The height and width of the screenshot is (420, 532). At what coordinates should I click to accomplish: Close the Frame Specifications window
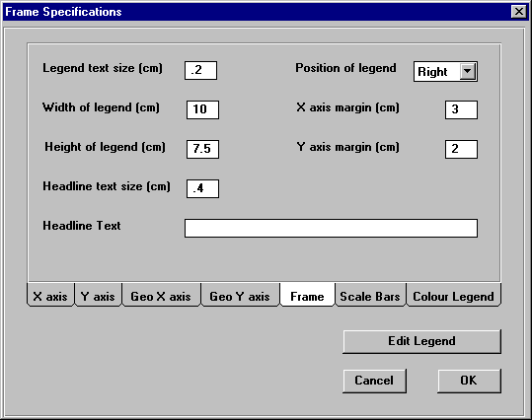[519, 12]
